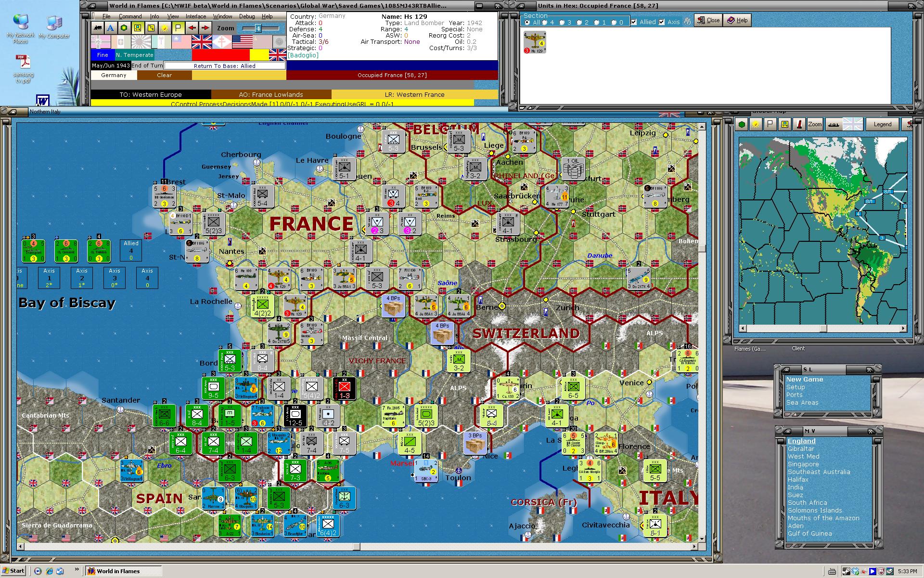Click the printer icon in Units in Hex panel
The height and width of the screenshot is (578, 924).
[687, 21]
